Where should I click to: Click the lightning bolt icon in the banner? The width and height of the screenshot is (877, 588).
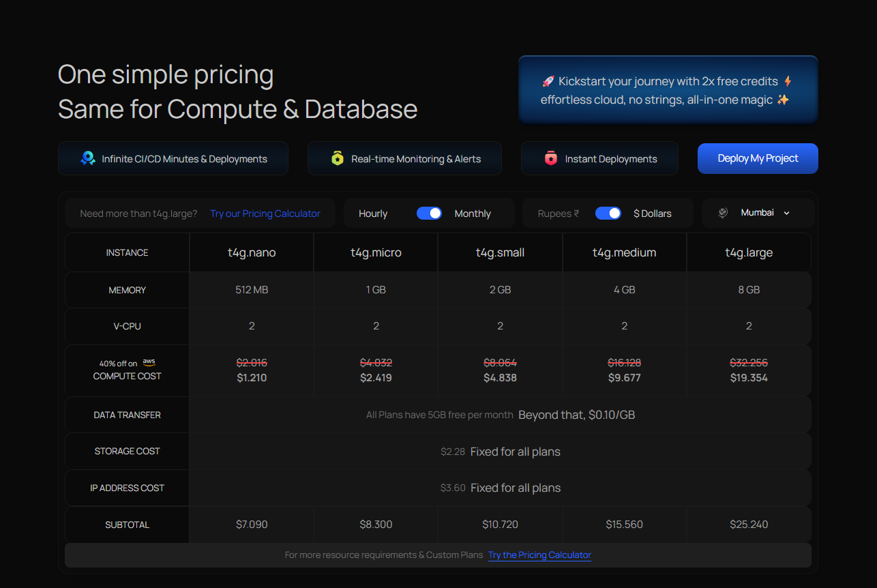[788, 81]
